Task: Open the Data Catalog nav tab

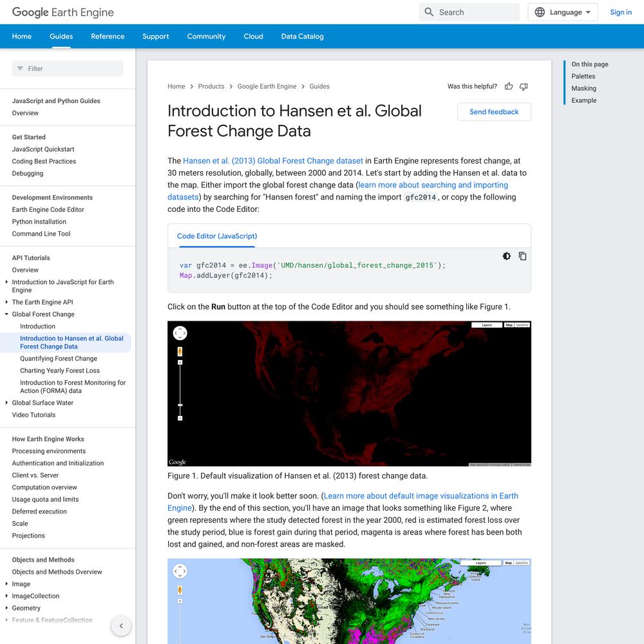Action: pyautogui.click(x=302, y=36)
